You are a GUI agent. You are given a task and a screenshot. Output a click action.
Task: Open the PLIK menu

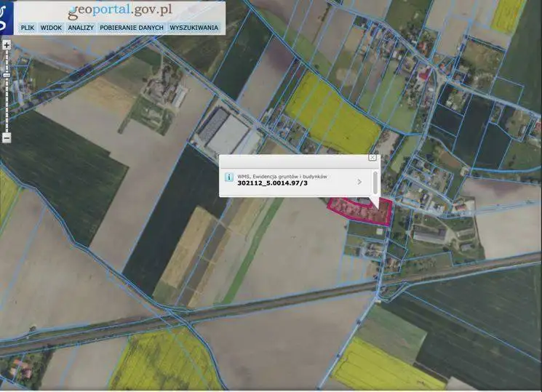tap(28, 28)
